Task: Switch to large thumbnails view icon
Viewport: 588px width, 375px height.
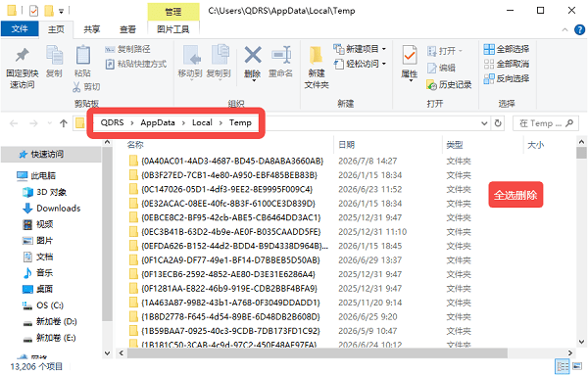Action: [x=578, y=367]
